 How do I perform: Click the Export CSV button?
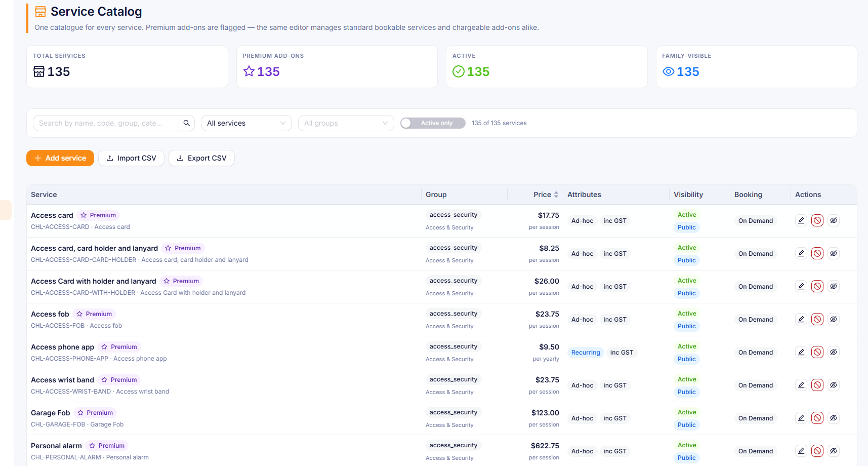coord(201,158)
